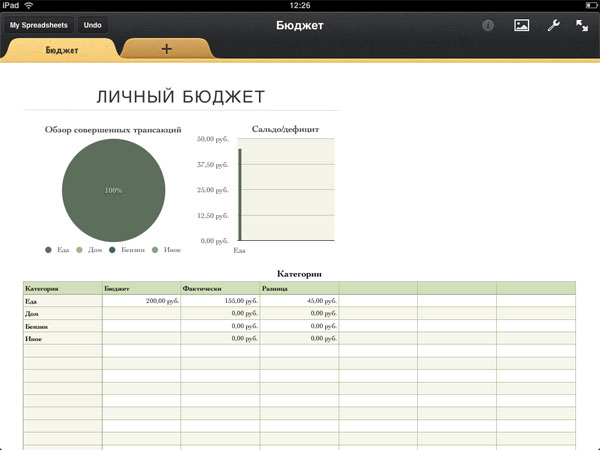Image resolution: width=600 pixels, height=450 pixels.
Task: Select the Еда row label cell
Action: click(63, 301)
